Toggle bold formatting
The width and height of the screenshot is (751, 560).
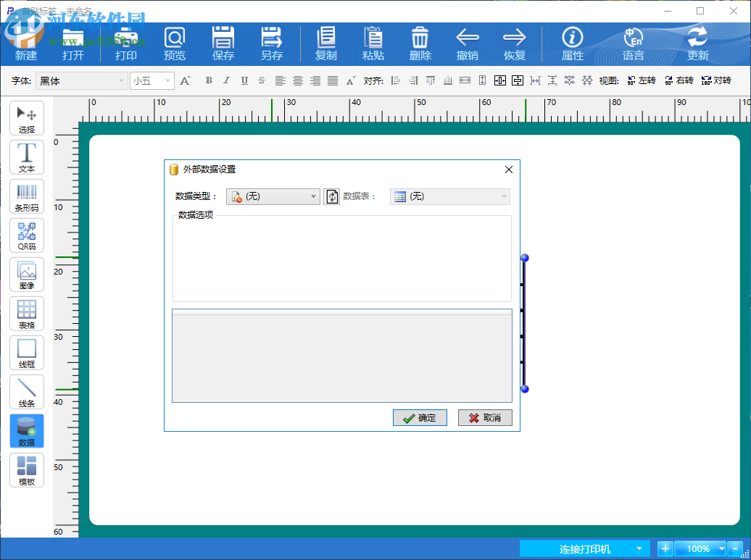[209, 80]
